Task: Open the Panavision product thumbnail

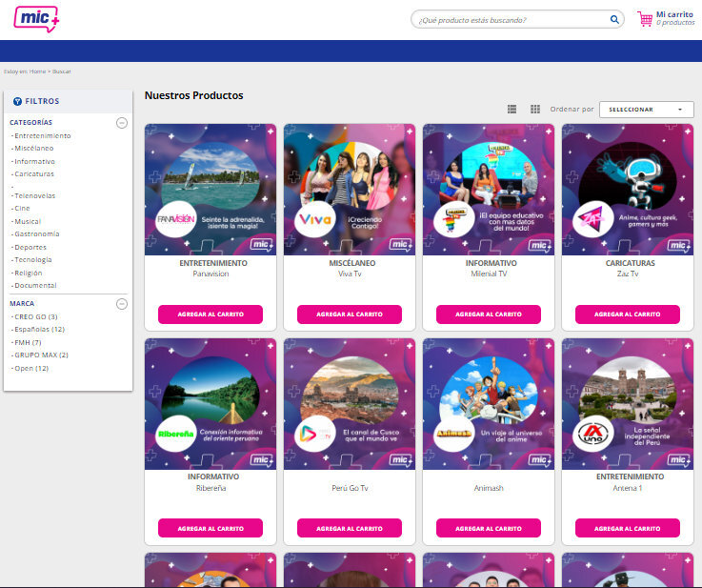Action: (x=211, y=190)
